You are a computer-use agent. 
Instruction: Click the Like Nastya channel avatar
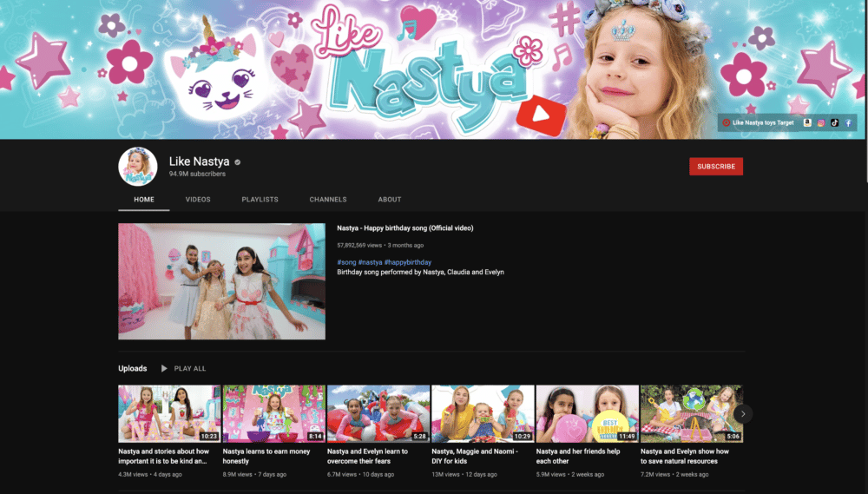coord(138,166)
